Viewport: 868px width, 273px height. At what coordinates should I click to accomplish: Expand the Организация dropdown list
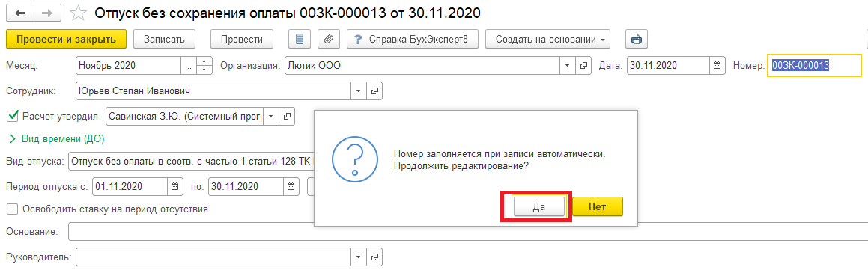[568, 65]
